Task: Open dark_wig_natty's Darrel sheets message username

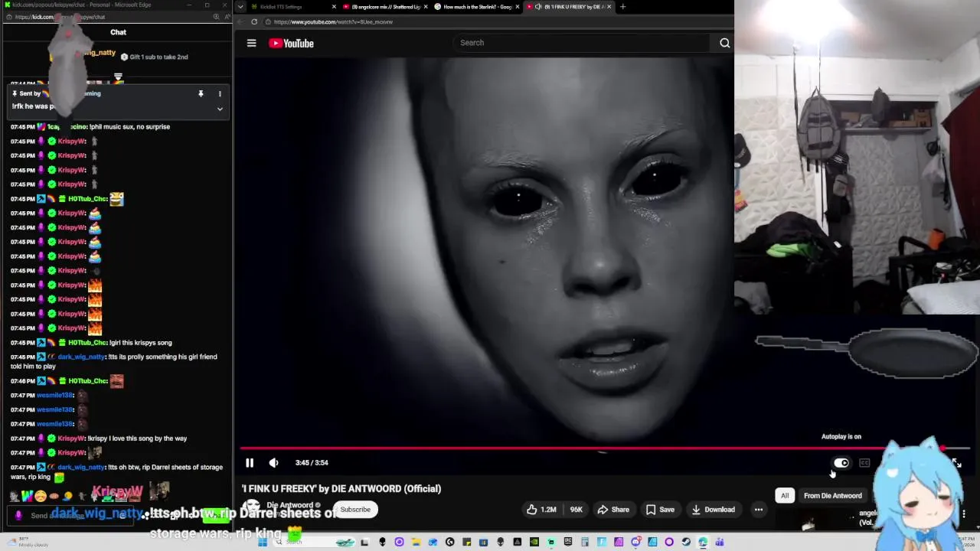Action: pos(81,468)
